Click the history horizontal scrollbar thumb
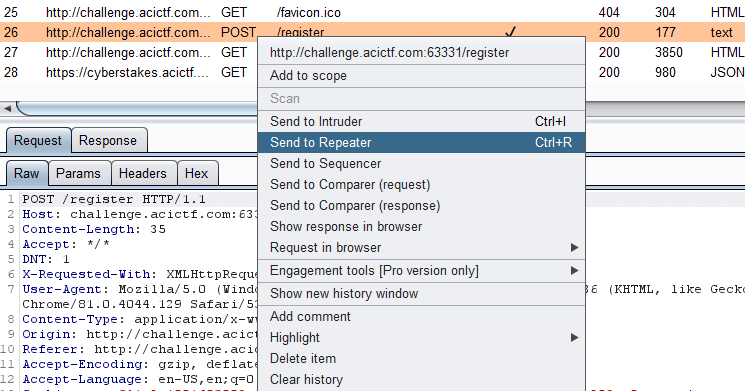 point(138,108)
